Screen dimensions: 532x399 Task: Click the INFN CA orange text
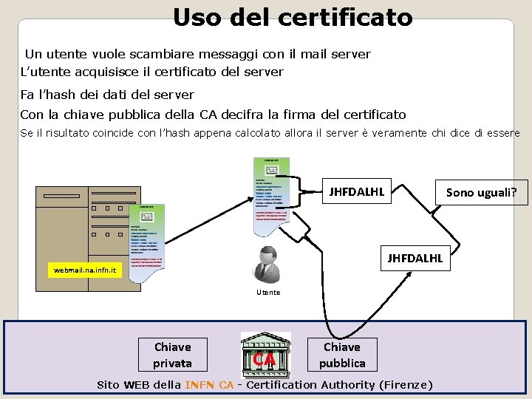coord(209,385)
